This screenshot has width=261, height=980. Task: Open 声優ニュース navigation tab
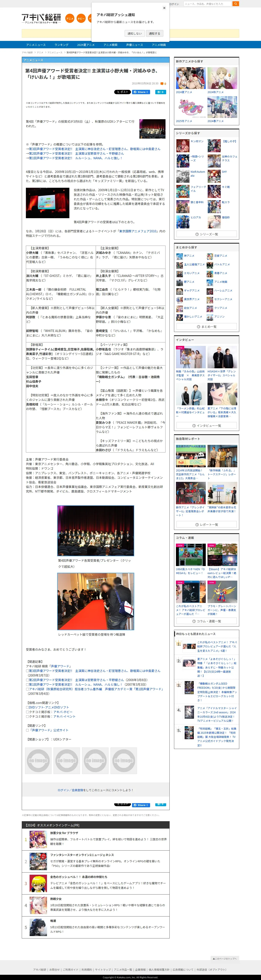135,45
